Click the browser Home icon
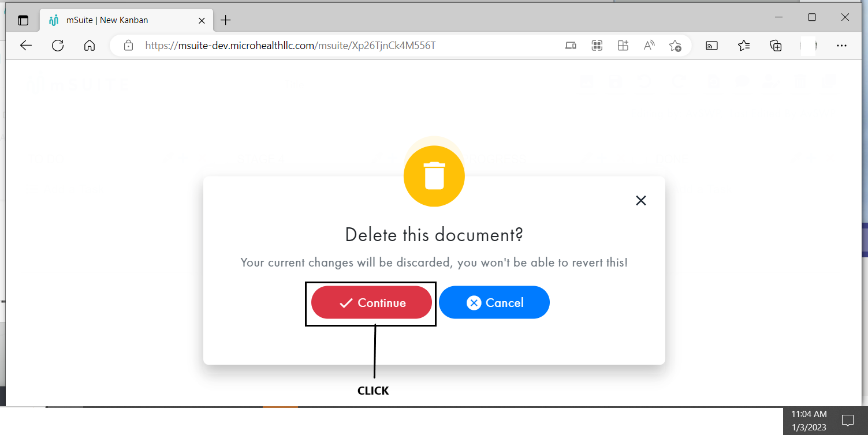The width and height of the screenshot is (868, 435). tap(89, 45)
